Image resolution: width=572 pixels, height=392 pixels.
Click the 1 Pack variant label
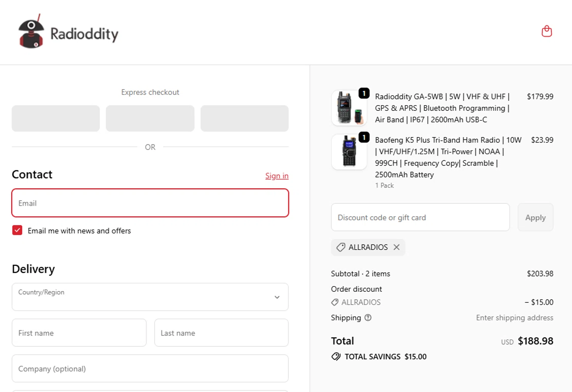(384, 186)
